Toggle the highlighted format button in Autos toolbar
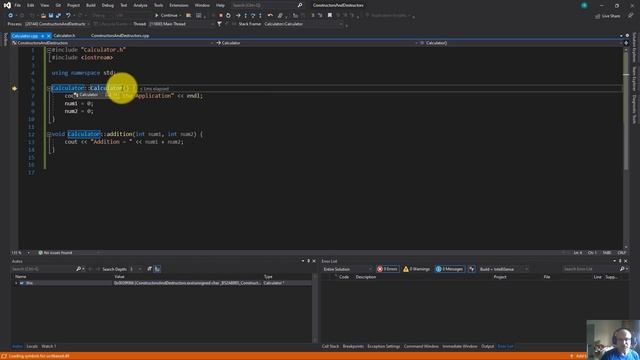 point(158,269)
